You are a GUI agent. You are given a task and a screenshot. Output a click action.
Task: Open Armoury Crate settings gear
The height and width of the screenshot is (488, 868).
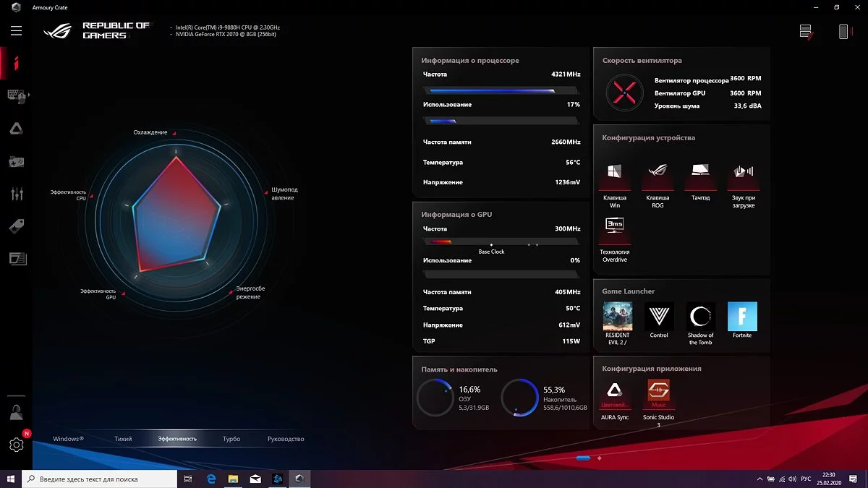click(16, 445)
